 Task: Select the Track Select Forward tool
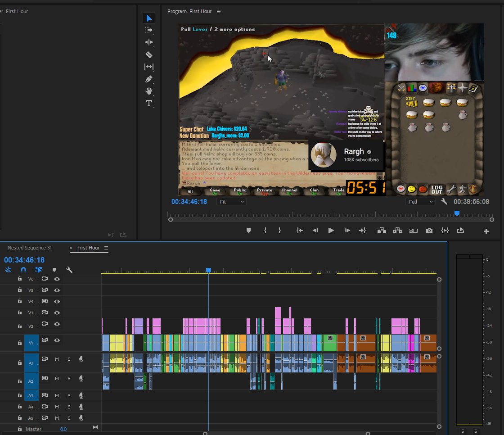click(148, 30)
